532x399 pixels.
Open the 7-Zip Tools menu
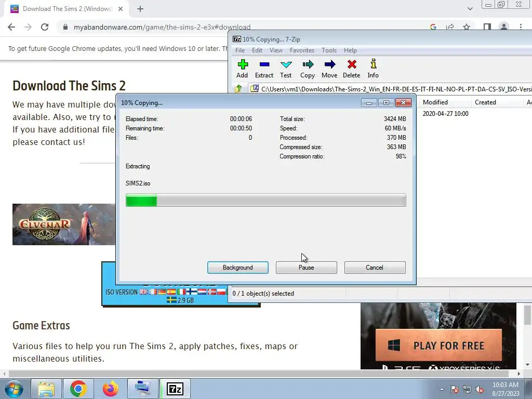coord(329,50)
